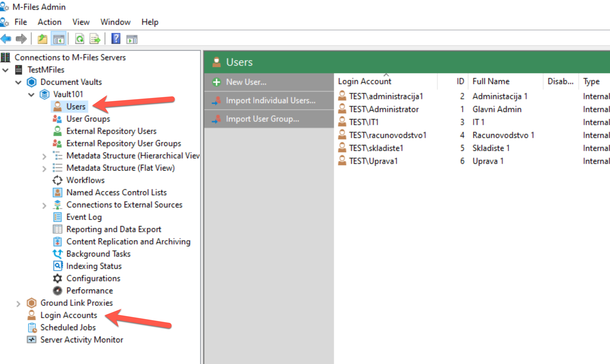Toggle Show/Hide Action Pane toolbar icon
This screenshot has width=610, height=364.
132,39
